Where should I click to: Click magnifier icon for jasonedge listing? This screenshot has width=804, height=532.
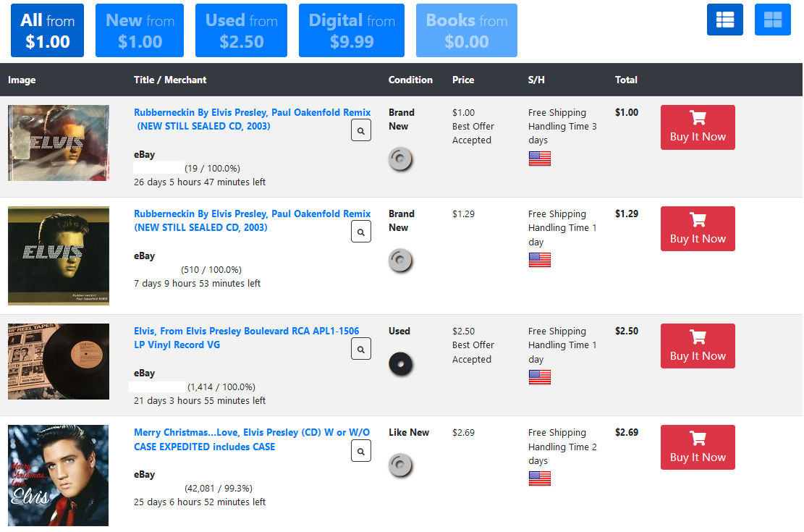[x=361, y=232]
